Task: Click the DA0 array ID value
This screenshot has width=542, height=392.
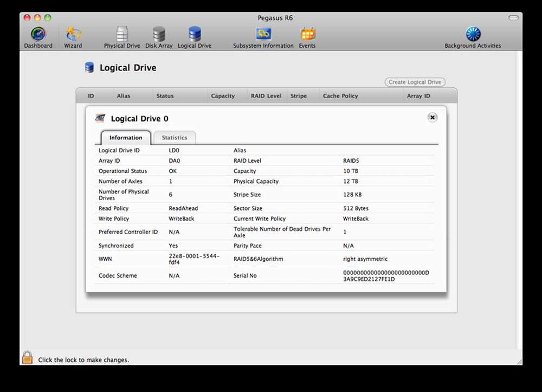Action: 174,160
